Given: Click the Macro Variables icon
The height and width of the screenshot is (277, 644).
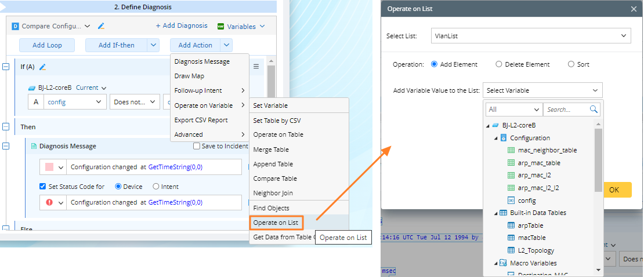Looking at the screenshot, I should tap(503, 263).
